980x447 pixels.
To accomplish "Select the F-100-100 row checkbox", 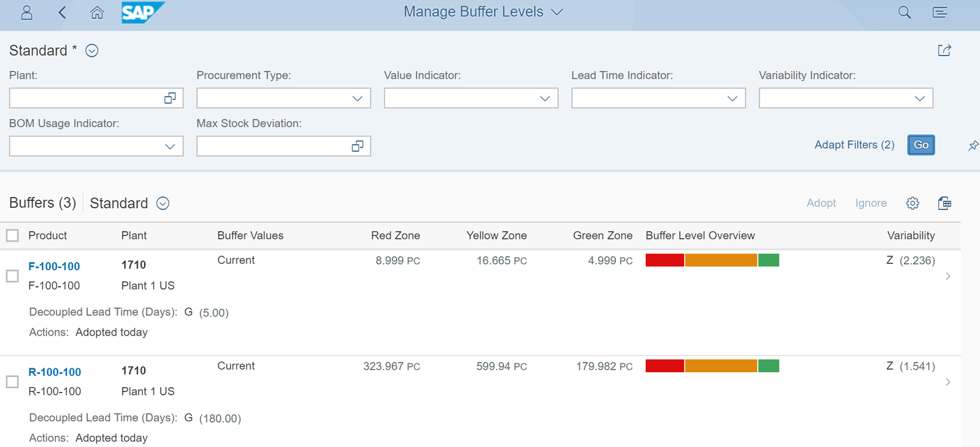I will point(12,276).
